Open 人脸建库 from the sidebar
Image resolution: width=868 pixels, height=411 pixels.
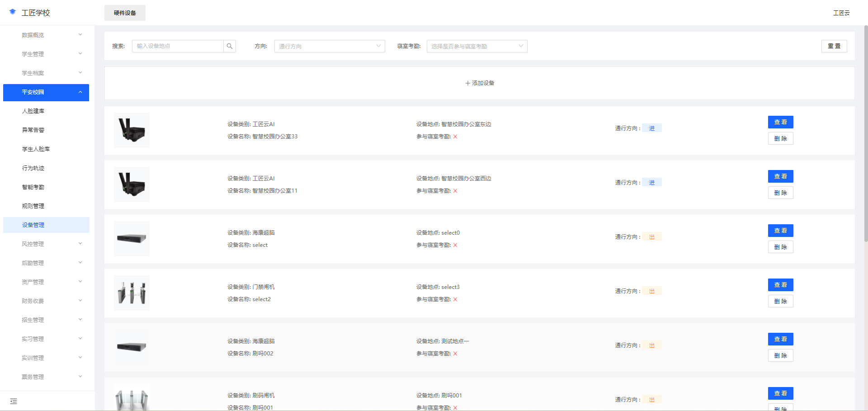(x=33, y=111)
